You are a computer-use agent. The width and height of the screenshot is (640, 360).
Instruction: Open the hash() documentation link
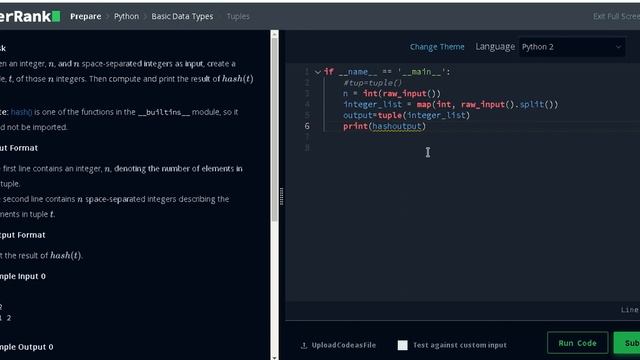click(x=21, y=112)
